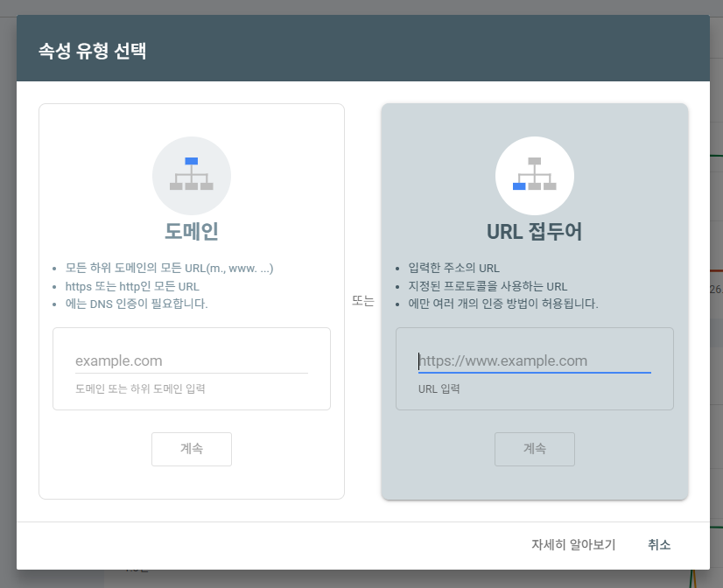Click the 속성 유형 선택 dialog title
The image size is (723, 588).
(92, 50)
